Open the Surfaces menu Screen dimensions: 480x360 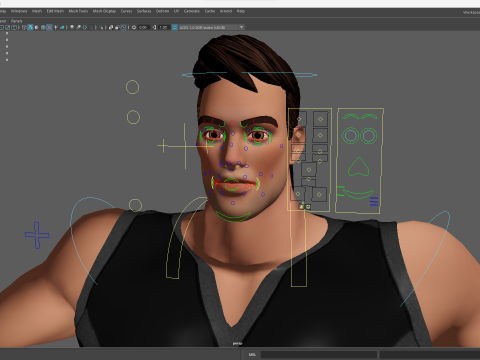144,11
